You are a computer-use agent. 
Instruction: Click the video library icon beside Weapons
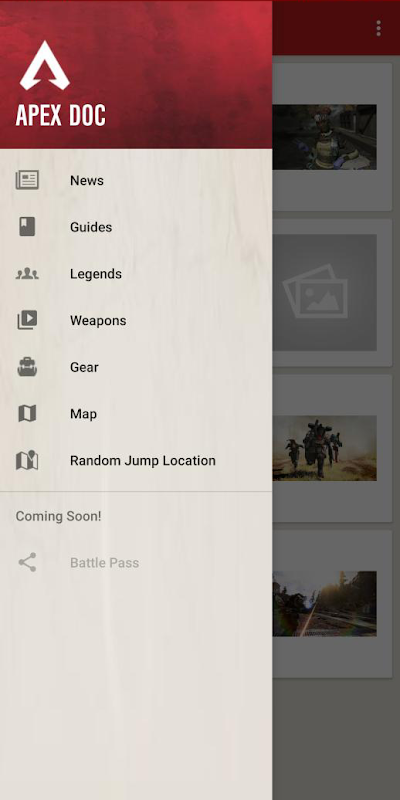pos(27,320)
